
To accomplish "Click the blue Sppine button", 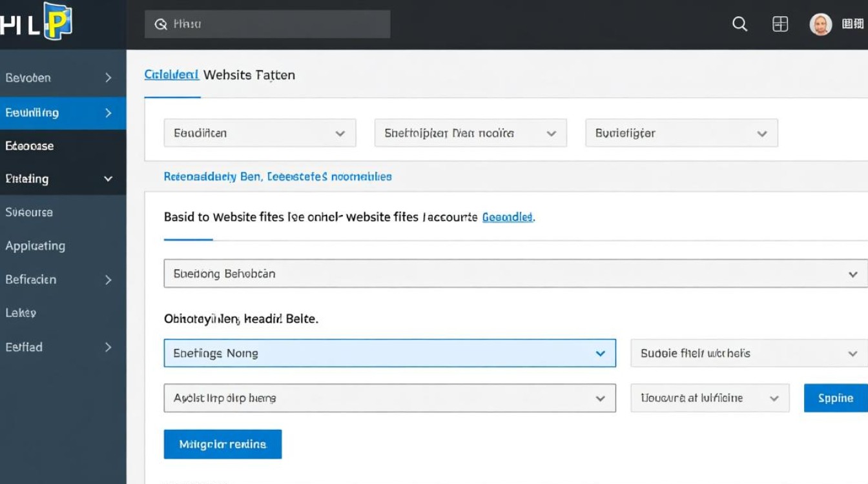I will coord(835,398).
